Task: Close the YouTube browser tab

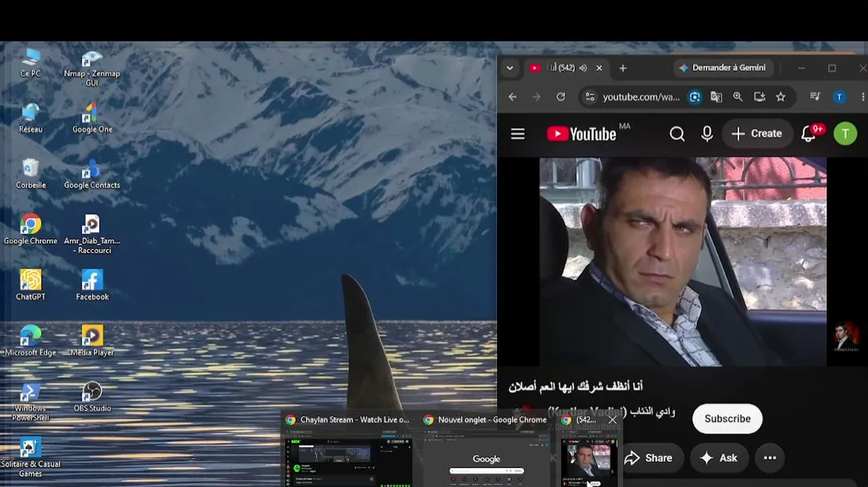Action: pyautogui.click(x=599, y=68)
